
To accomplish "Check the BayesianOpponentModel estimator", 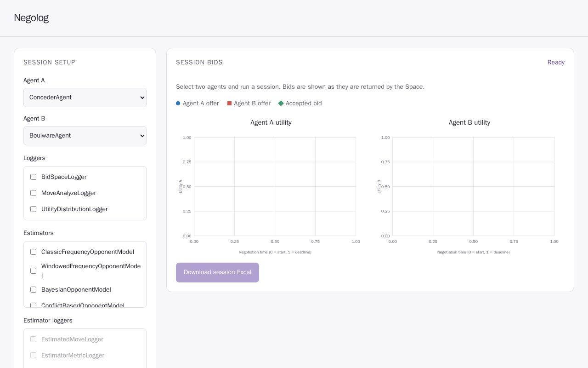I will 33,290.
